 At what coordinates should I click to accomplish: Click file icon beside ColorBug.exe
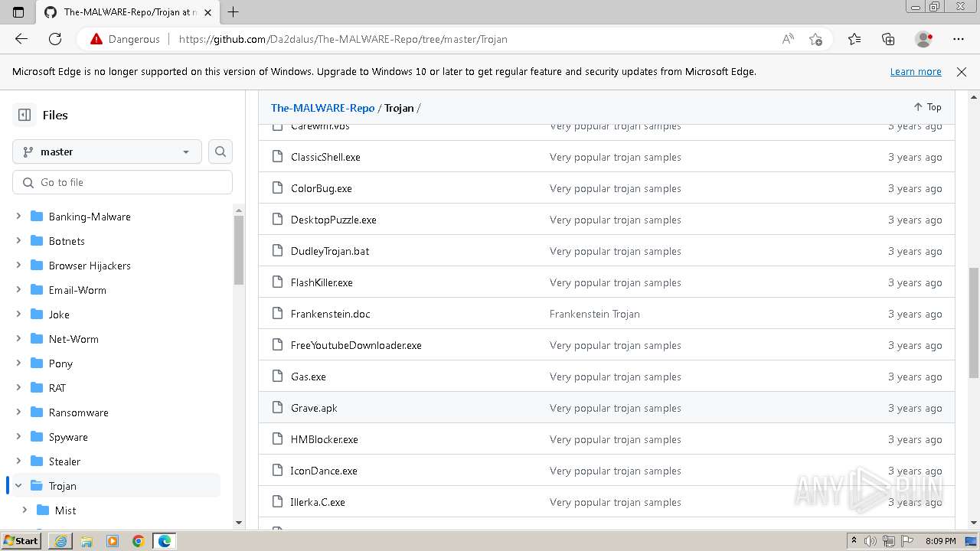[x=277, y=188]
